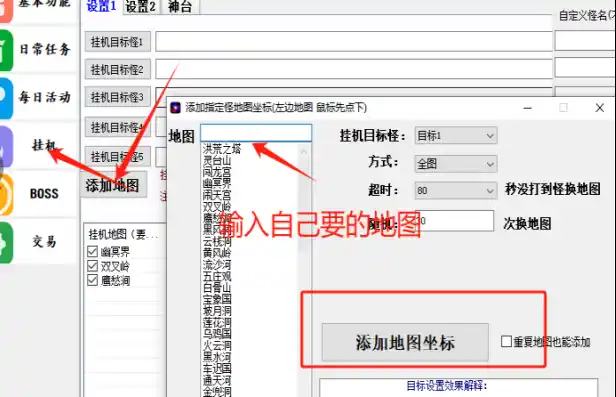Uncheck 幽冥界 in the 挂机地图 list
Image resolution: width=616 pixels, height=397 pixels.
click(x=92, y=251)
